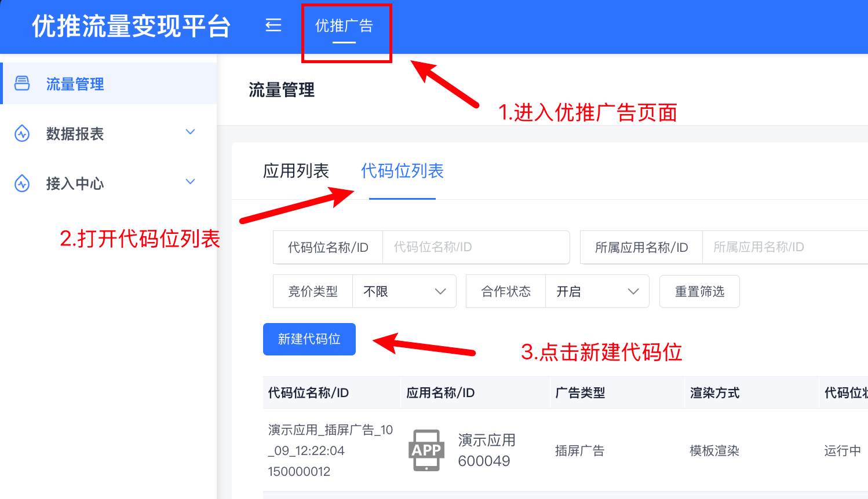Click the 流量管理 sidebar icon
The image size is (868, 499).
pyautogui.click(x=22, y=83)
